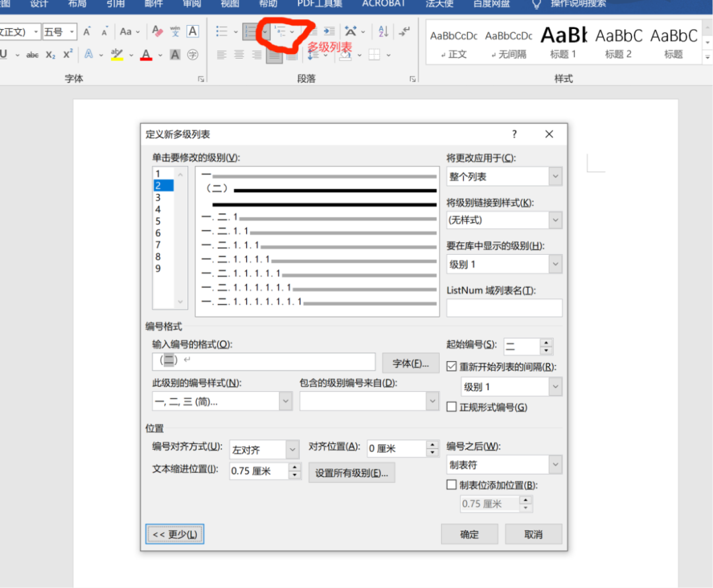Click the multilevel list icon in ribbon
The image size is (713, 588).
tap(281, 31)
